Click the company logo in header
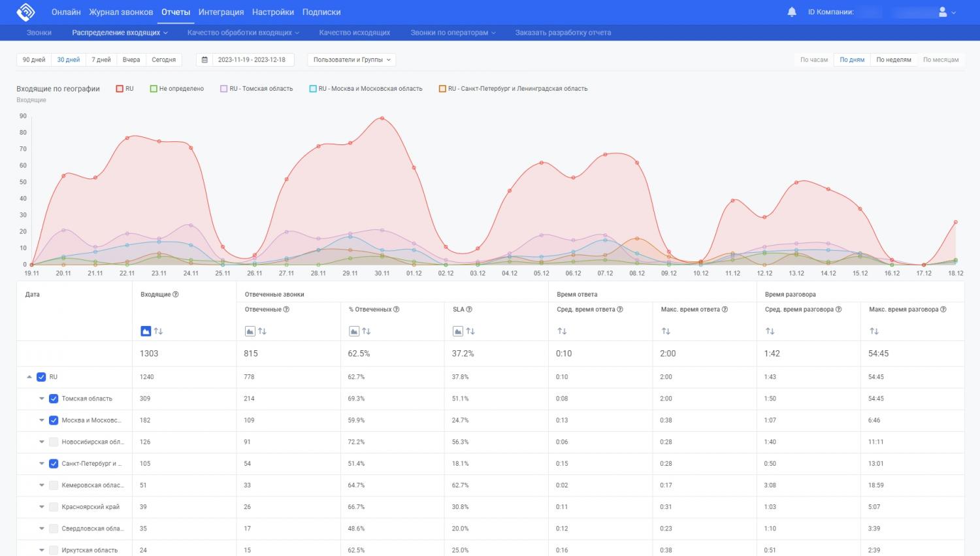Viewport: 980px width, 556px height. (25, 12)
